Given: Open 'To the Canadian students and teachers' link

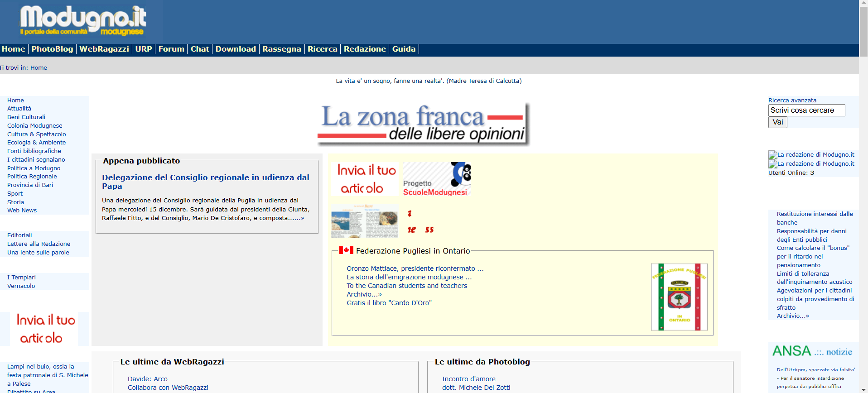Looking at the screenshot, I should (x=407, y=286).
